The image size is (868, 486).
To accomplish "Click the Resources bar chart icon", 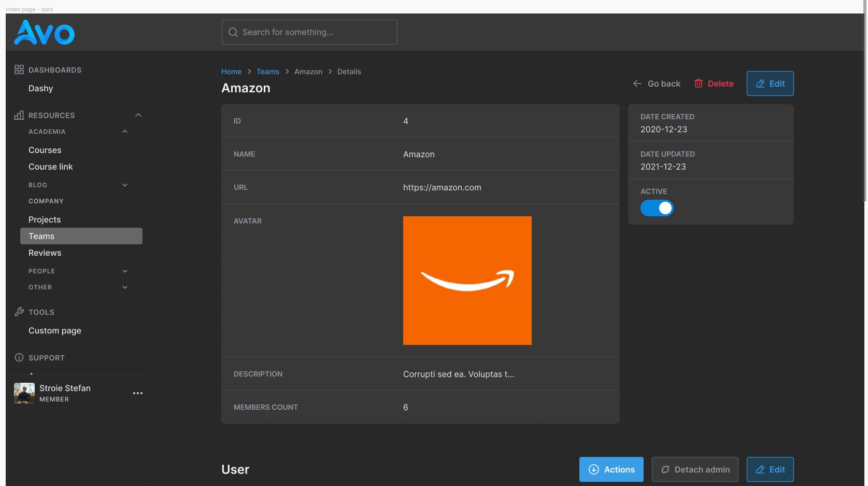I will 19,115.
